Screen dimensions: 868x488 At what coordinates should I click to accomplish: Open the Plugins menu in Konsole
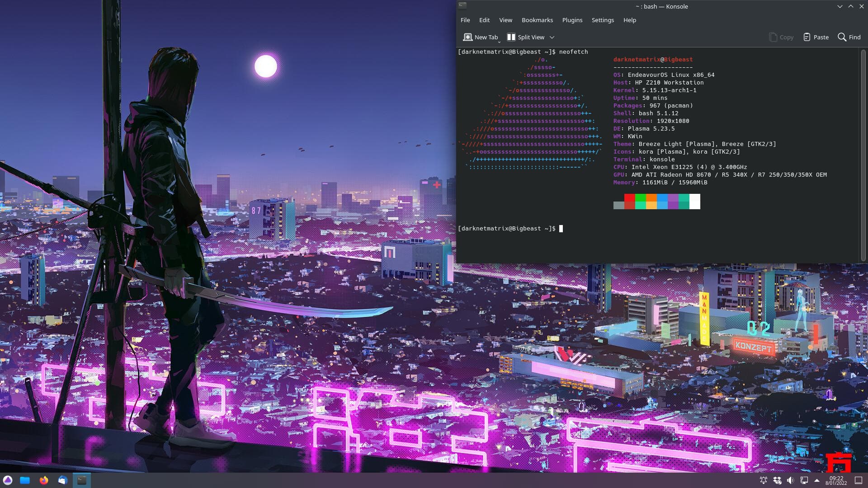(572, 20)
